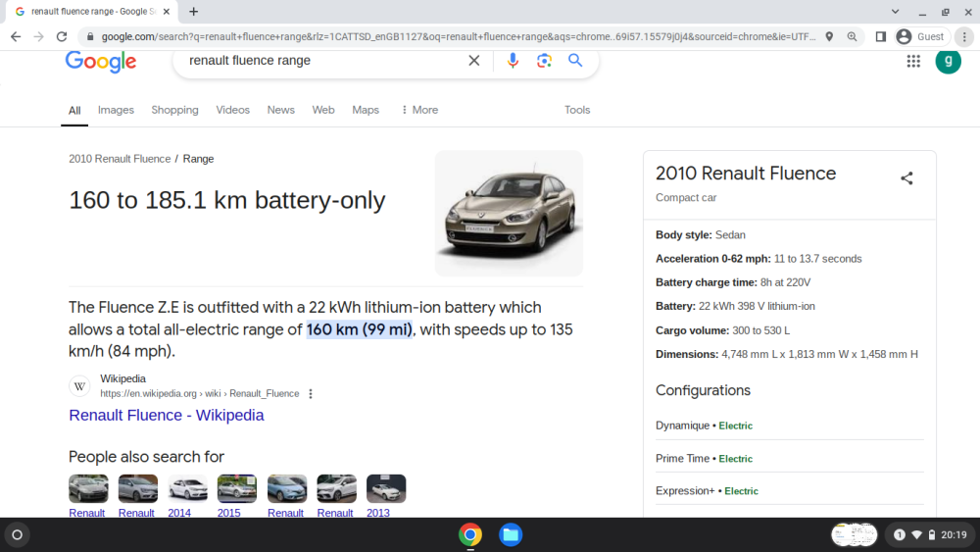Open the Google apps grid
This screenshot has height=552, width=980.
913,61
